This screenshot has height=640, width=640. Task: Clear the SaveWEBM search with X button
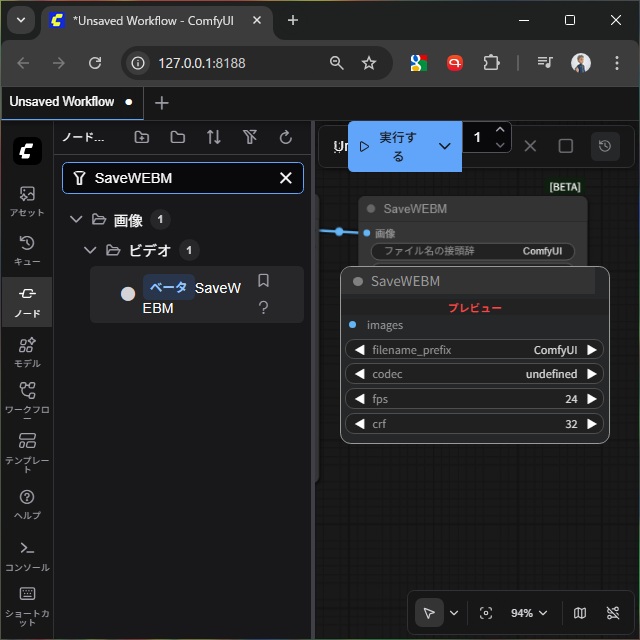(286, 178)
